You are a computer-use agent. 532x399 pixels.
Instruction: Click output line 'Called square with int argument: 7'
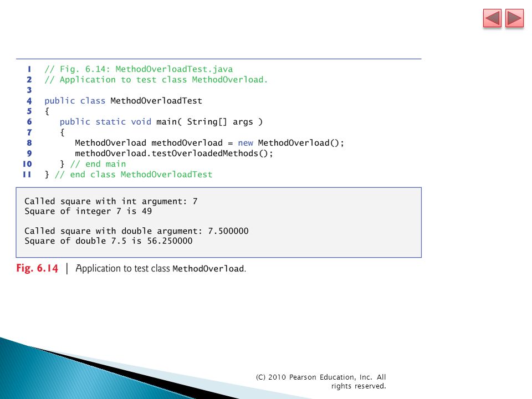point(111,202)
